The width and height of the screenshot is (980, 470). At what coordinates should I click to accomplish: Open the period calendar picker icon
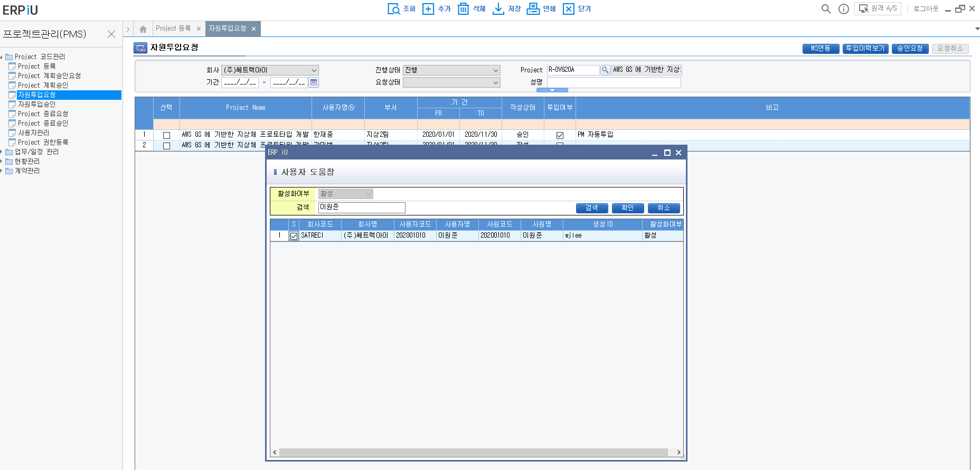314,82
